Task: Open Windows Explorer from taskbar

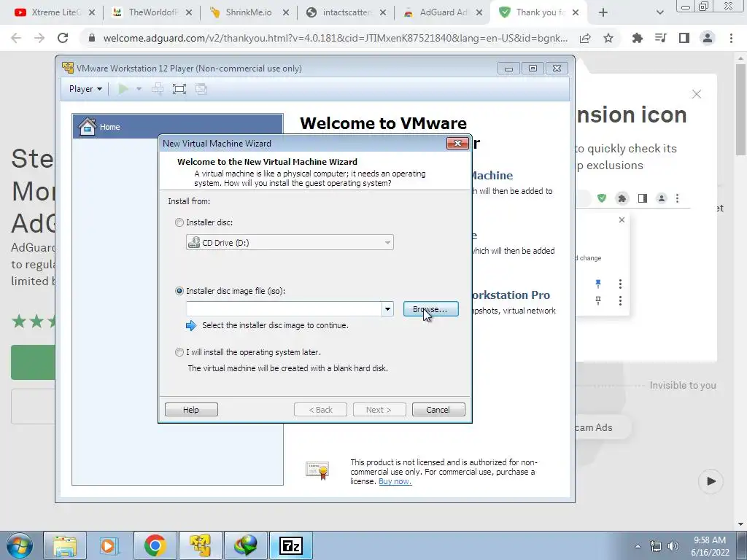Action: pyautogui.click(x=65, y=545)
